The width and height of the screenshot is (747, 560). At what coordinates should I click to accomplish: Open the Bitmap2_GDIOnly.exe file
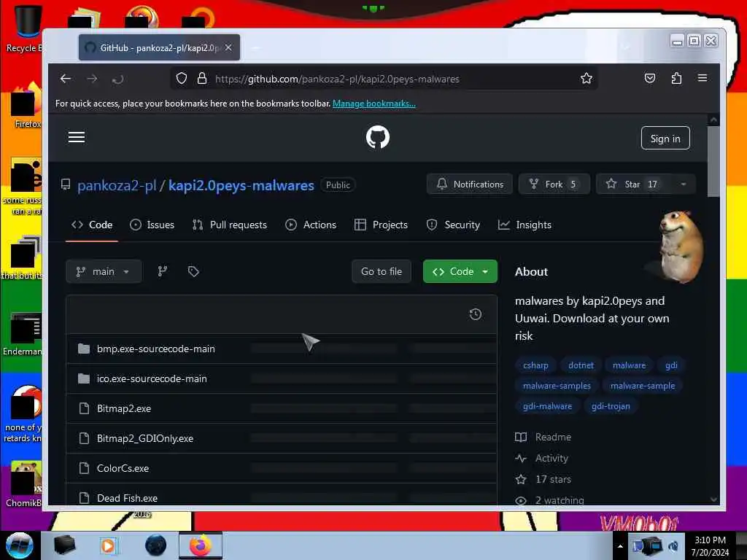coord(145,438)
